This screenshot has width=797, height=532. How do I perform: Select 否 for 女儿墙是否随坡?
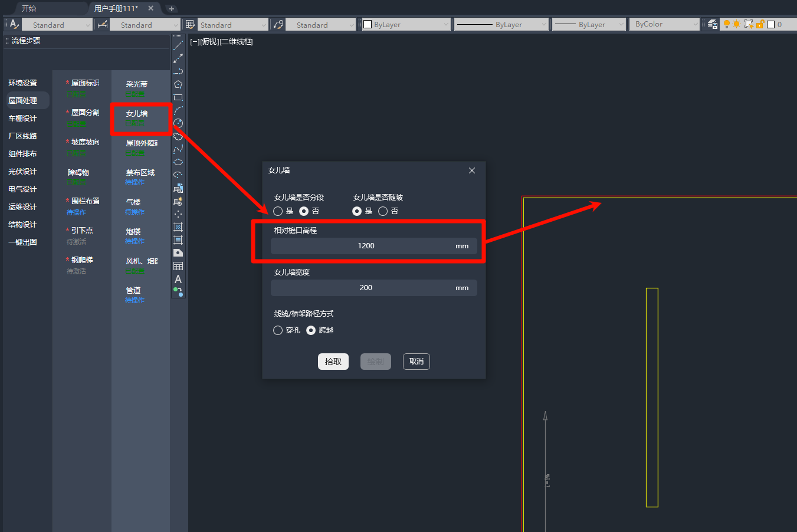pos(383,211)
